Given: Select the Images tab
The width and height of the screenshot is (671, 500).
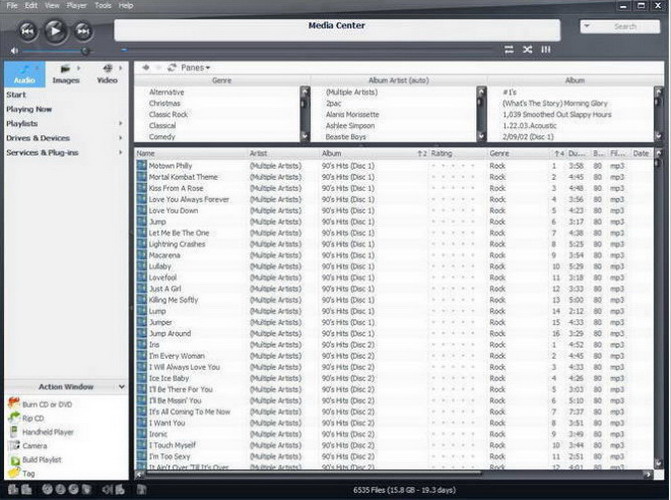Looking at the screenshot, I should 66,74.
